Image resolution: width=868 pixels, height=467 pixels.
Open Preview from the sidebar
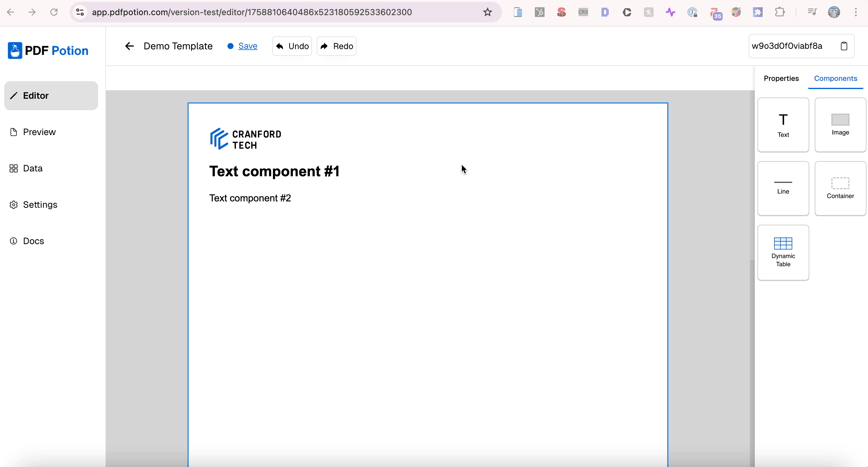click(39, 132)
